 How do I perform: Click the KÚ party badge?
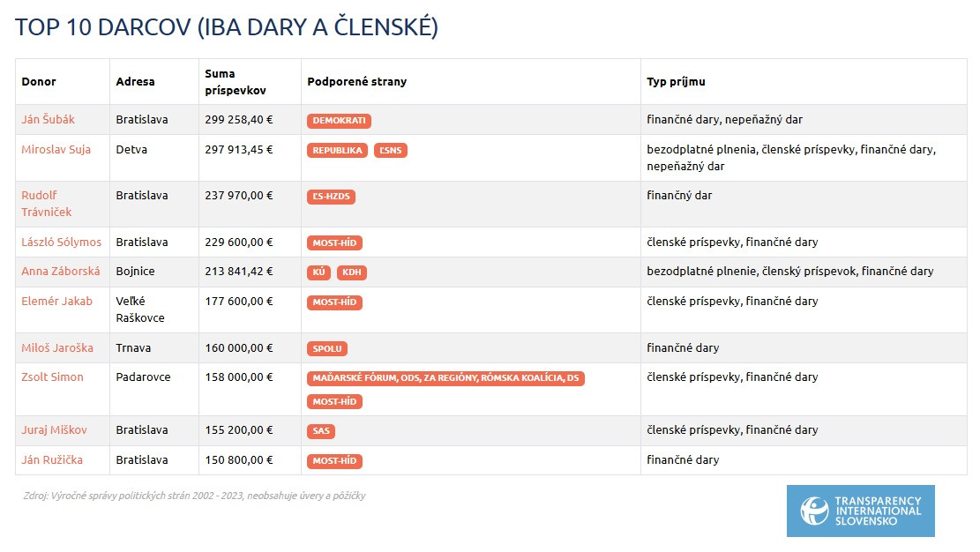click(x=318, y=272)
